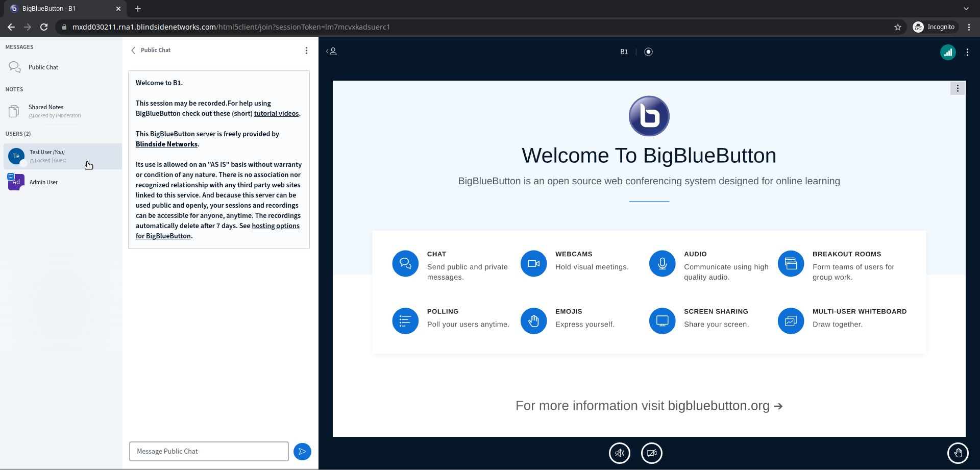The image size is (980, 470).
Task: Click the BREAKOUT ROOMS heading on slide
Action: click(x=847, y=254)
